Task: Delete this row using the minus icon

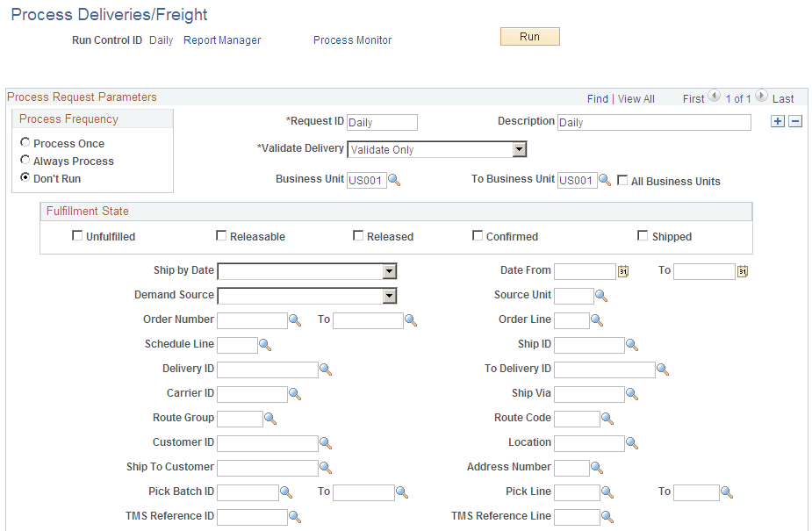Action: [795, 121]
